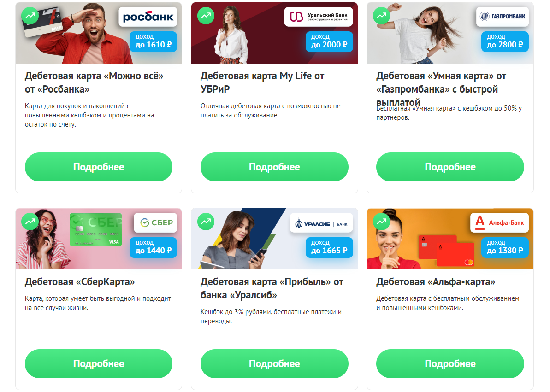Click the green trend icon on UBRiR card
This screenshot has height=392, width=550.
pos(206,16)
